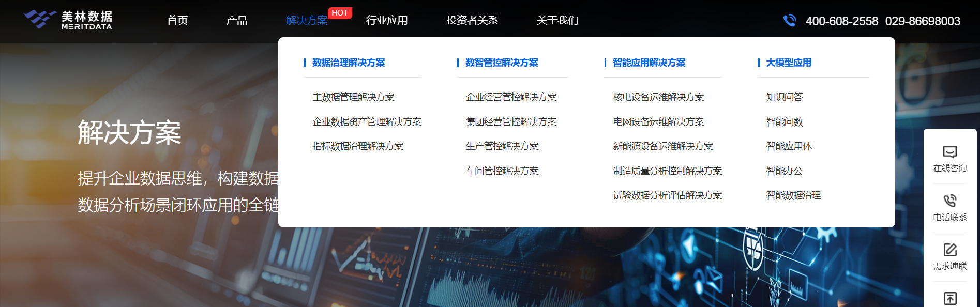Select 核电设备运维解决方案
Viewport: 980px width, 307px height.
[x=658, y=97]
